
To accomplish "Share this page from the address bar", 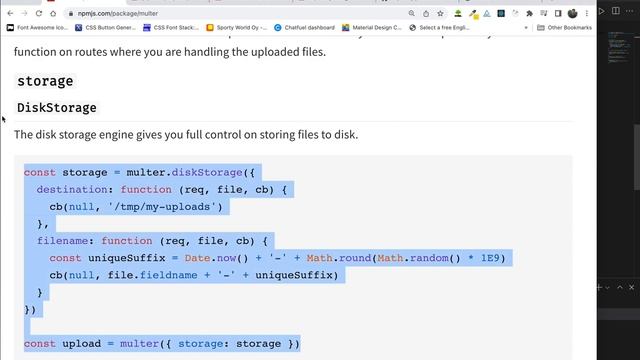I will coord(426,13).
